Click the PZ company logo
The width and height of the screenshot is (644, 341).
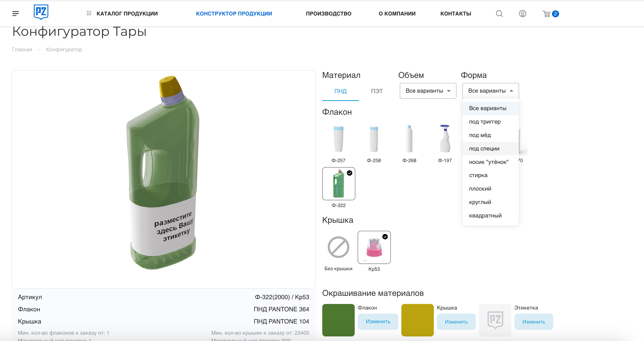point(41,12)
